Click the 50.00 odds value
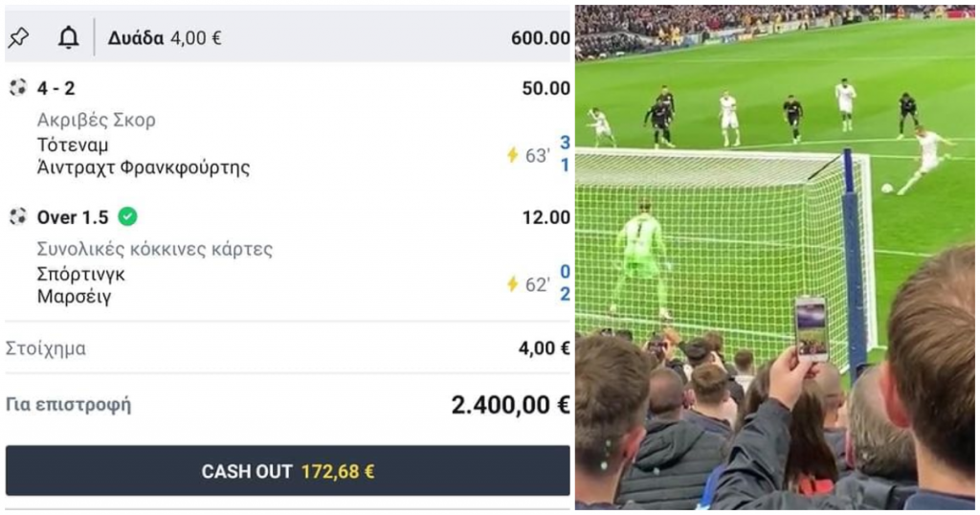Viewport: 980px width, 515px height. point(546,88)
